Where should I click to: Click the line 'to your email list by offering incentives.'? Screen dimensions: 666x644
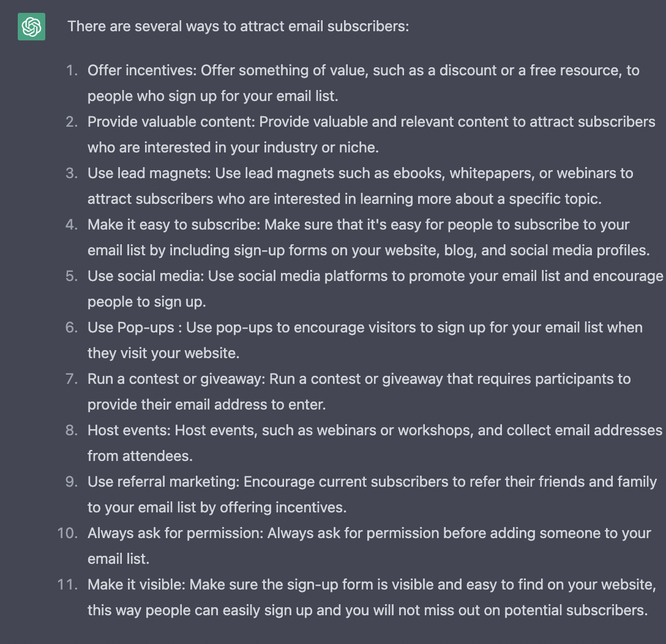point(217,507)
